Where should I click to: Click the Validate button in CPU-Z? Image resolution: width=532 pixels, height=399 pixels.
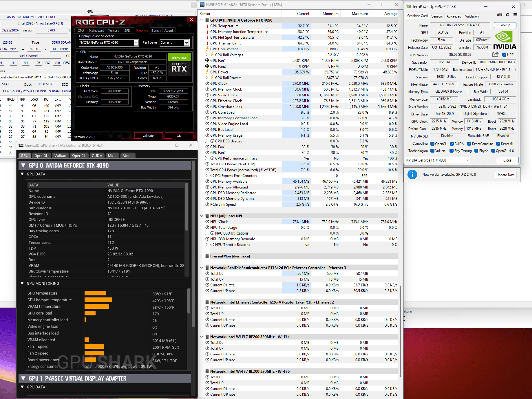148,136
